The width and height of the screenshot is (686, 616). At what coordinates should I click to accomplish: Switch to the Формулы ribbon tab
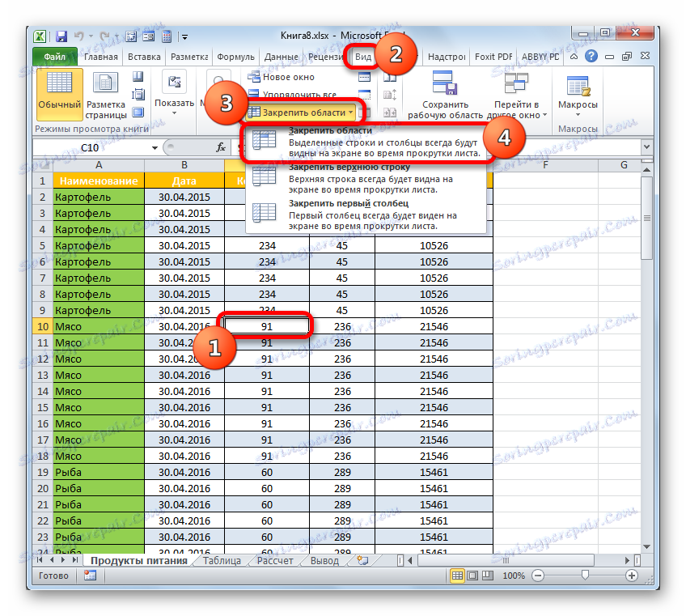point(235,57)
